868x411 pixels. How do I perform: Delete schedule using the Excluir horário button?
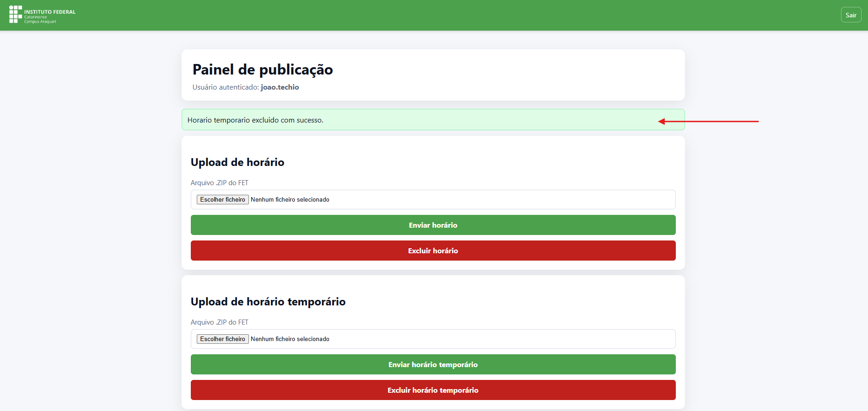(433, 251)
